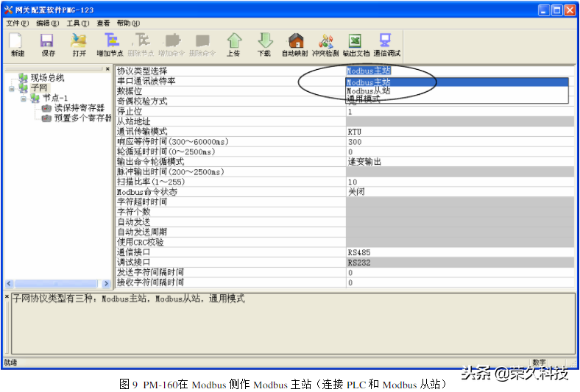Image resolution: width=580 pixels, height=392 pixels.
Task: Add a node via 增加节点 icon
Action: (111, 40)
